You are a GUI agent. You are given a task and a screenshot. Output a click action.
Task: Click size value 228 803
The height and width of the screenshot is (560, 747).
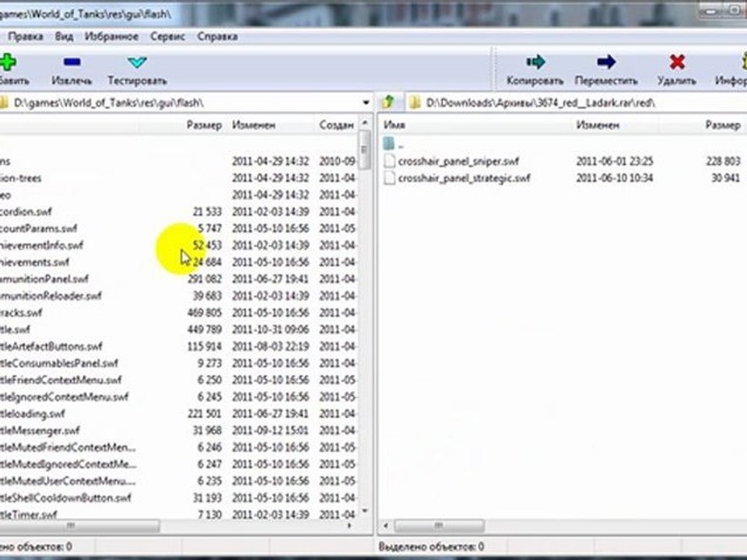[723, 161]
